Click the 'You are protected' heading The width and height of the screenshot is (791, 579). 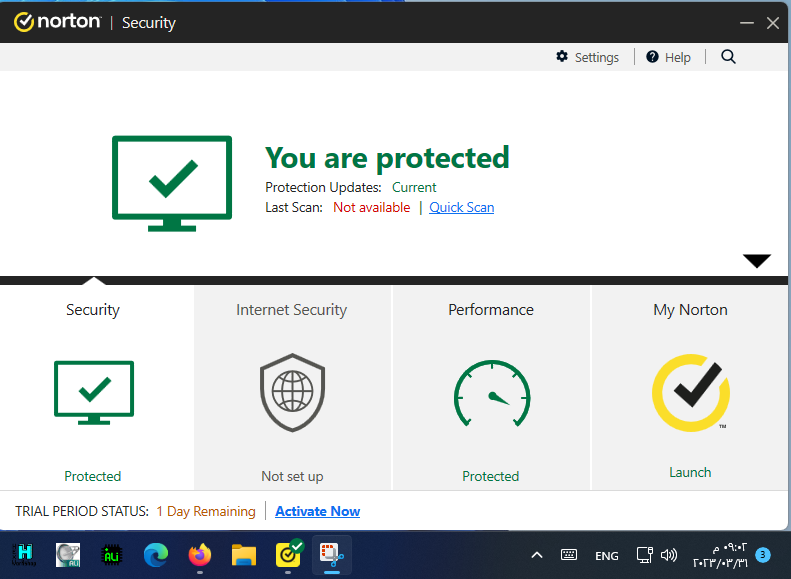click(x=387, y=158)
